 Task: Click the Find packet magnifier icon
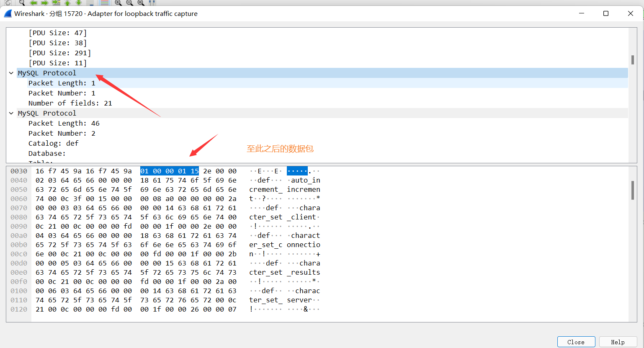21,3
